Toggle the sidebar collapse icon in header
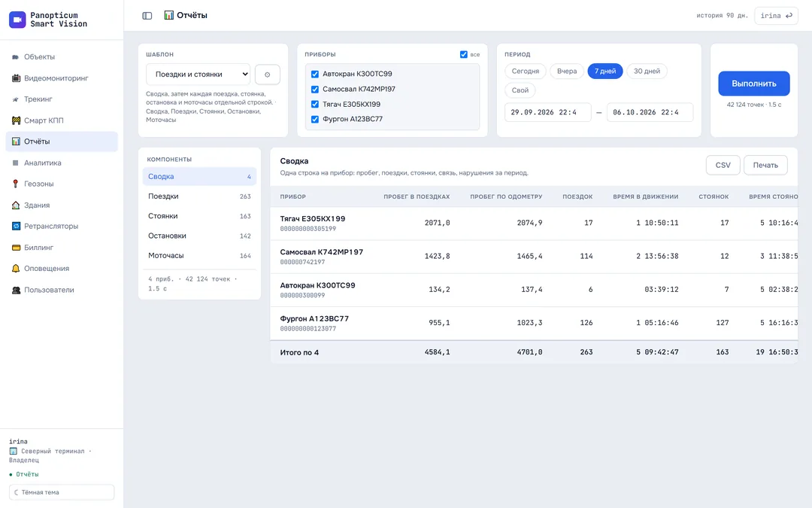 coord(147,16)
